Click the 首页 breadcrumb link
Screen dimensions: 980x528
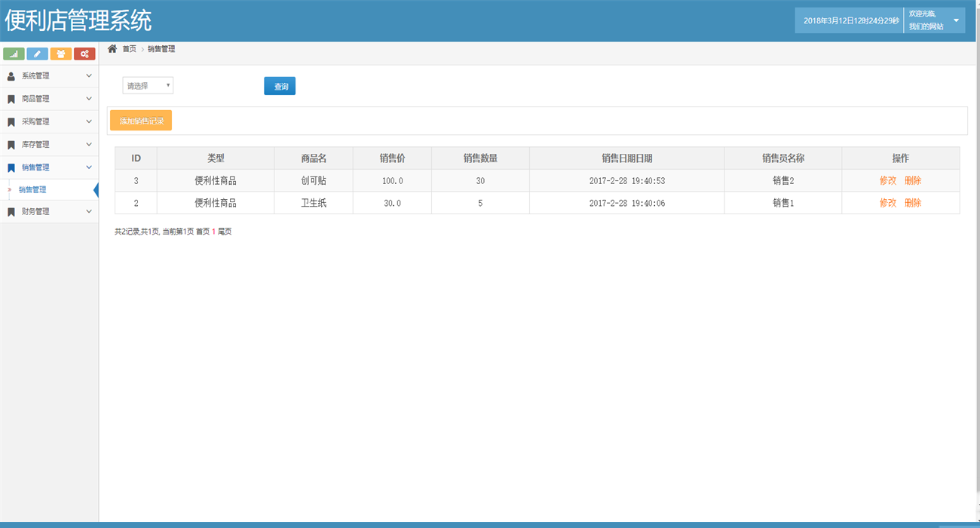click(130, 49)
